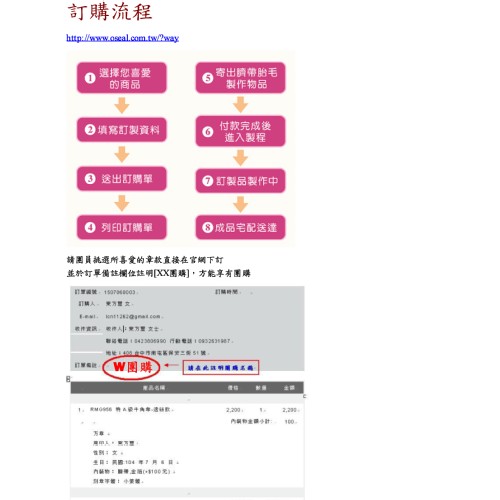Open the oseal.com.tw hyperlink
The image size is (500, 500).
[x=122, y=38]
